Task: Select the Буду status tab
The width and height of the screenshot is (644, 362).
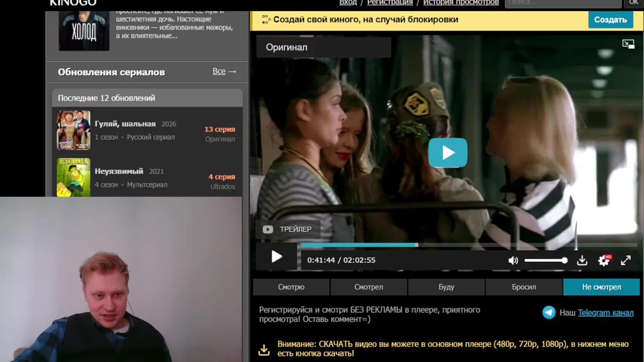Action: (x=446, y=287)
